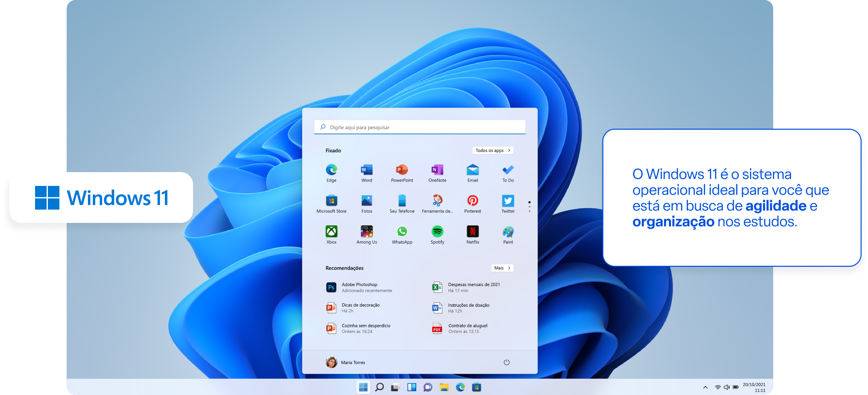
Task: Open Widgets from the taskbar
Action: [412, 387]
